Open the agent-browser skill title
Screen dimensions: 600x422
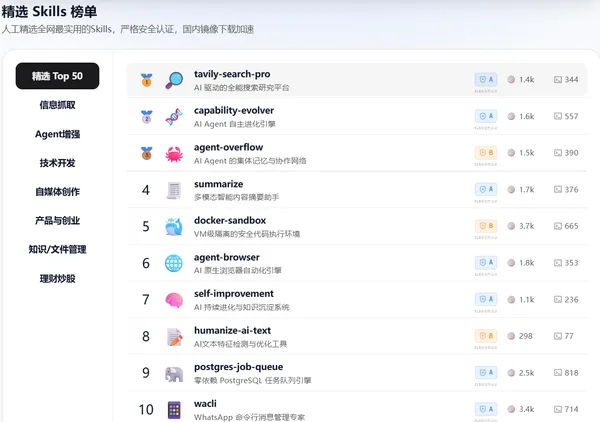227,257
